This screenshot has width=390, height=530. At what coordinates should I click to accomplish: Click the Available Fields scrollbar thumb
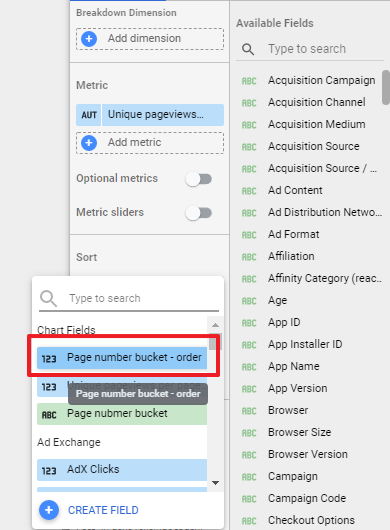(x=386, y=88)
